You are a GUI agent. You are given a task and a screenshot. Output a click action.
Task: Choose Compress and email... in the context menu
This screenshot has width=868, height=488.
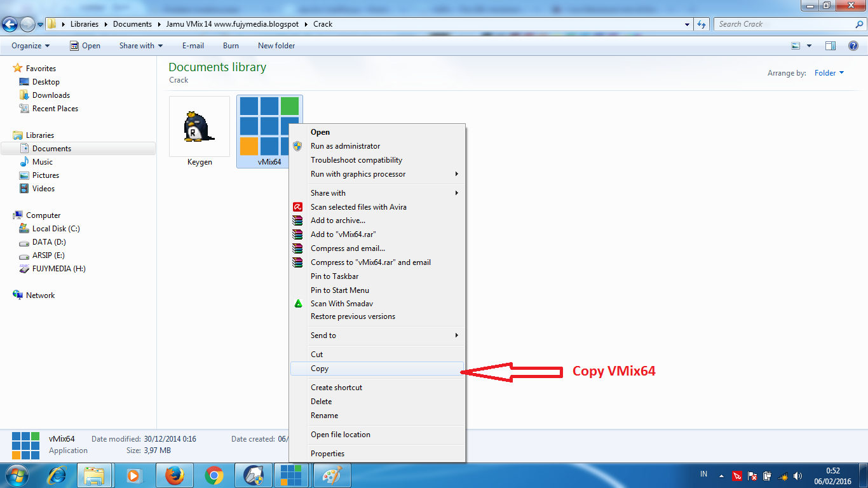point(377,248)
